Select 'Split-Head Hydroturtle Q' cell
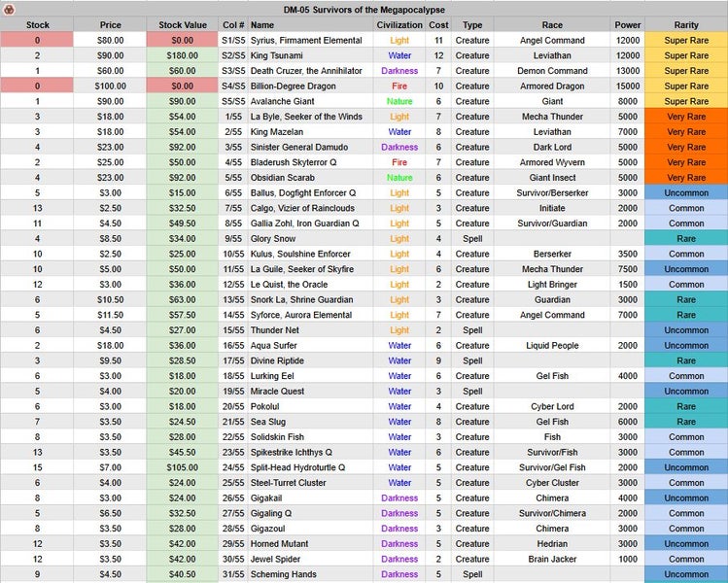 (x=311, y=468)
